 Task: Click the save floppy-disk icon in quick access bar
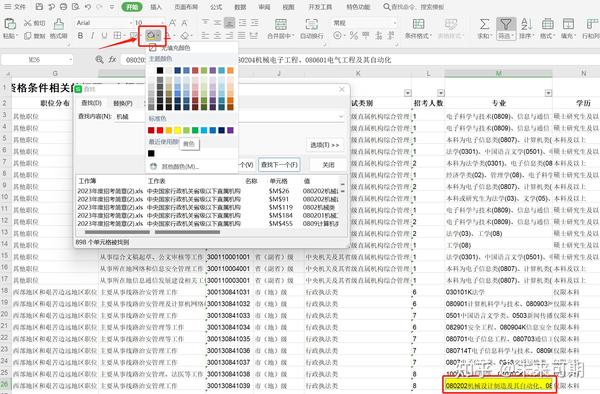[x=39, y=7]
